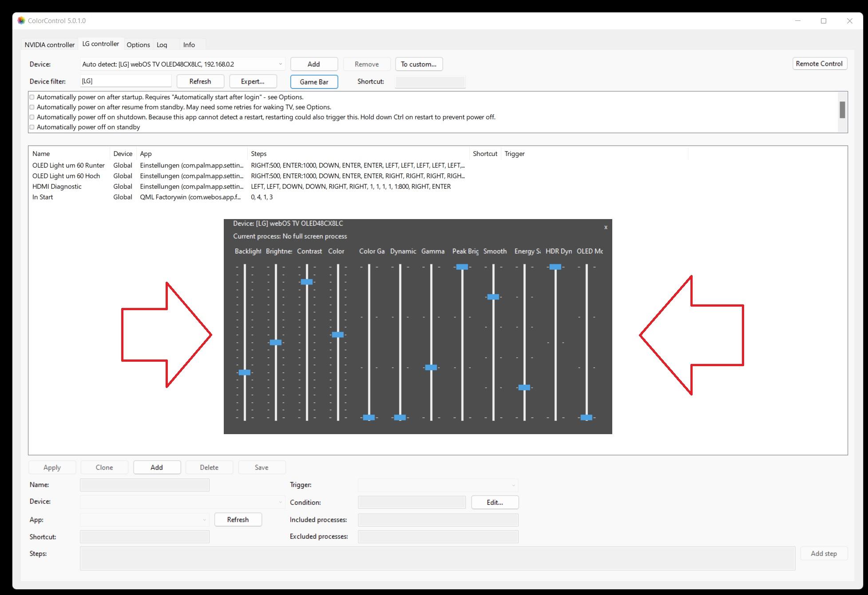Switch to the NVIDIA controller tab

click(49, 44)
